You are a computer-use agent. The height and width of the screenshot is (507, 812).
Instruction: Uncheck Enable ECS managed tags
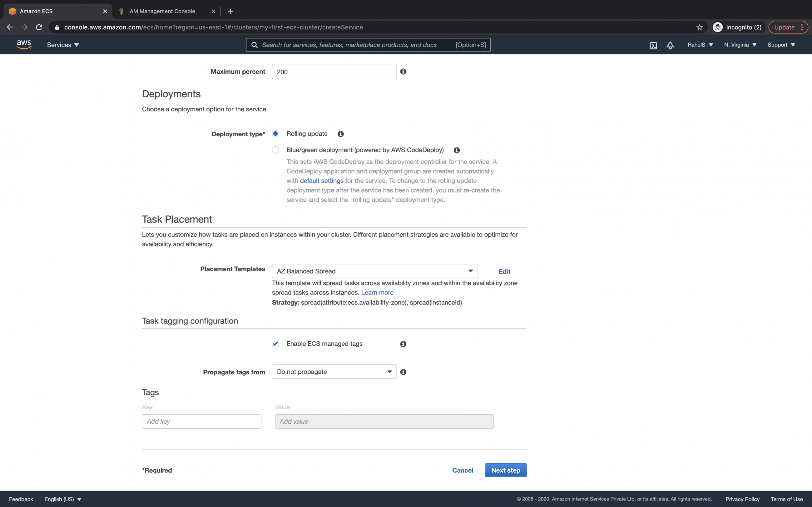[275, 344]
